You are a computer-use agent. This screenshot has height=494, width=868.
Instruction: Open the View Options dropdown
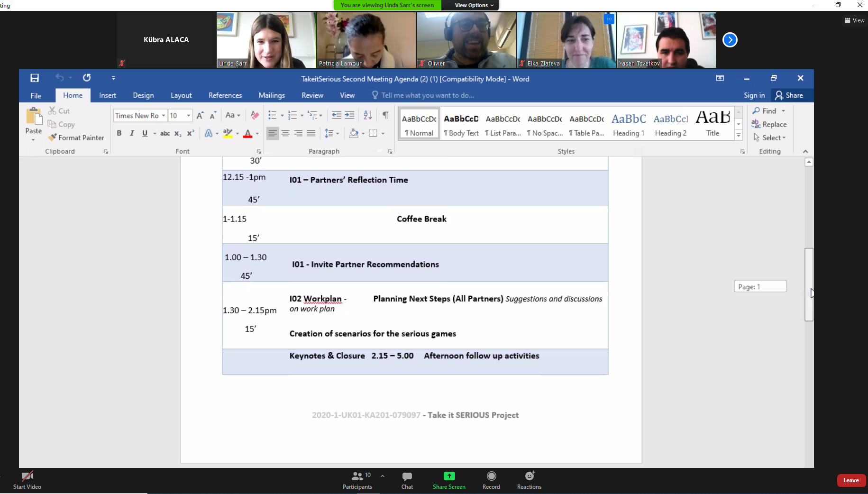[474, 5]
